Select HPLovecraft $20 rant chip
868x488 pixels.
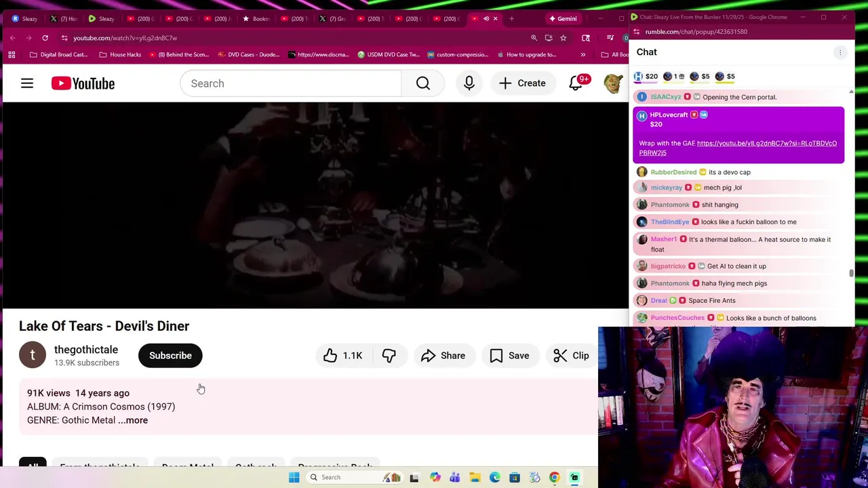(x=646, y=77)
